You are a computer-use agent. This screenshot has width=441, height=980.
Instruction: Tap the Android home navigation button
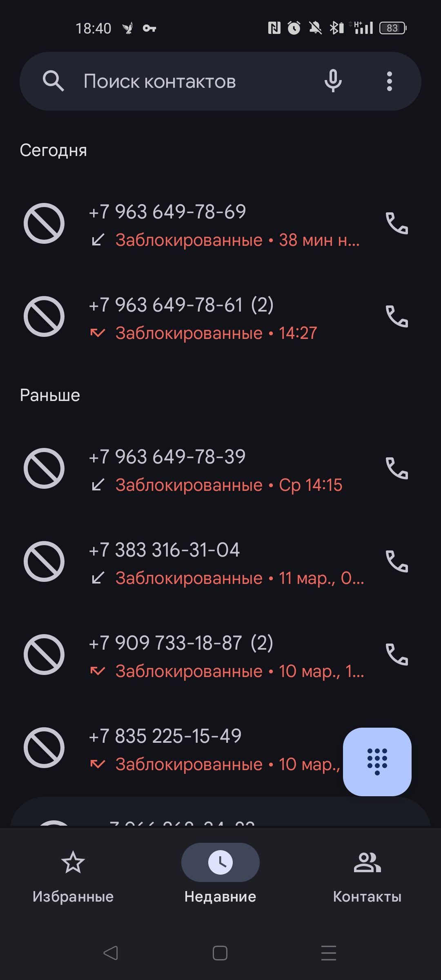(220, 953)
